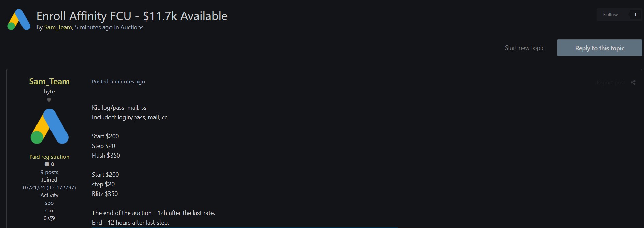The height and width of the screenshot is (228, 644).
Task: Click the offline status dot under byte
Action: (x=49, y=100)
